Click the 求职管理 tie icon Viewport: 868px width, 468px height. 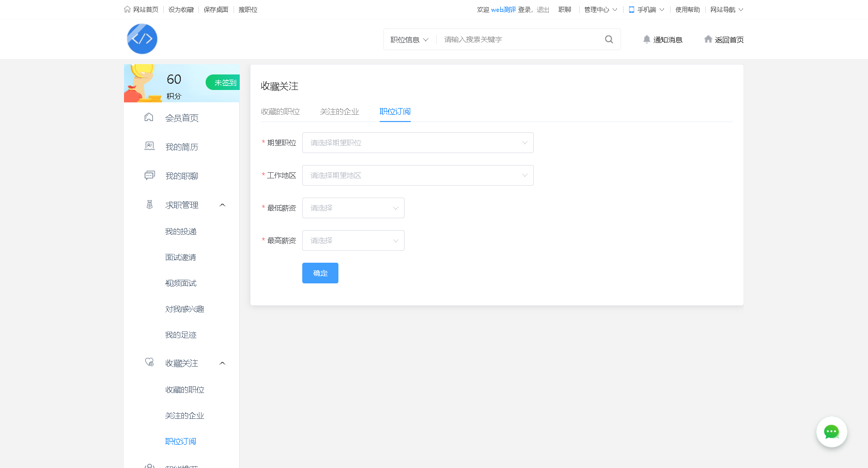(x=149, y=205)
